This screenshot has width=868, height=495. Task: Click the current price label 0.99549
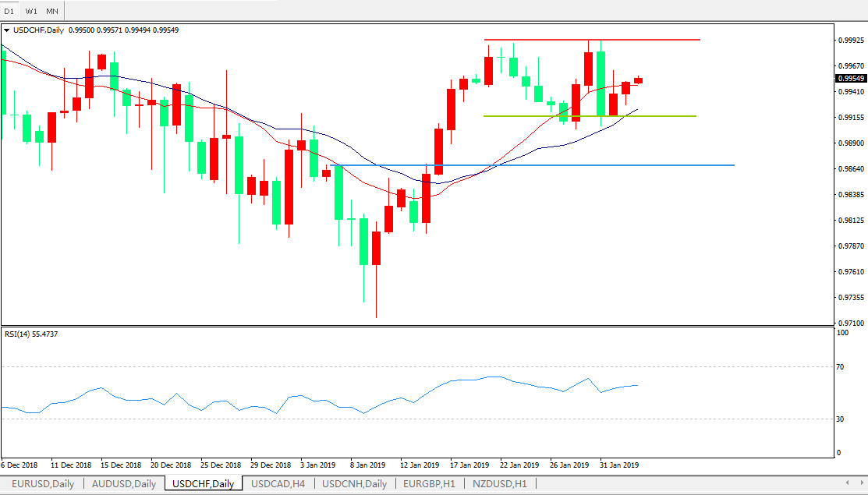pyautogui.click(x=850, y=79)
